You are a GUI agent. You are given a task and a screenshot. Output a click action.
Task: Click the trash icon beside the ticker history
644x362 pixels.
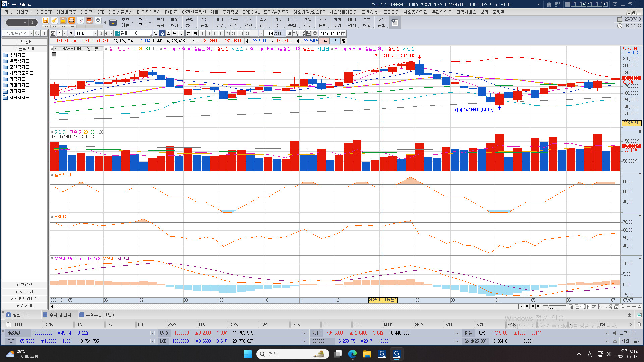pyautogui.click(x=639, y=324)
